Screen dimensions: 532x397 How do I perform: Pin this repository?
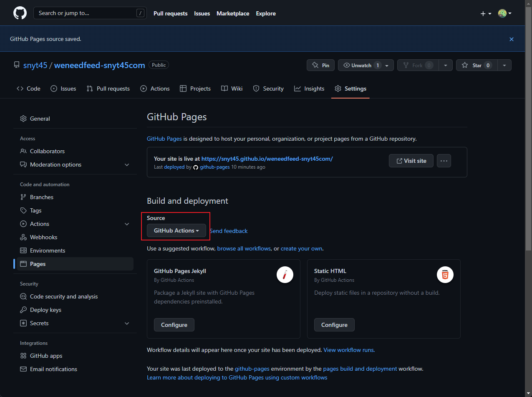pyautogui.click(x=320, y=66)
